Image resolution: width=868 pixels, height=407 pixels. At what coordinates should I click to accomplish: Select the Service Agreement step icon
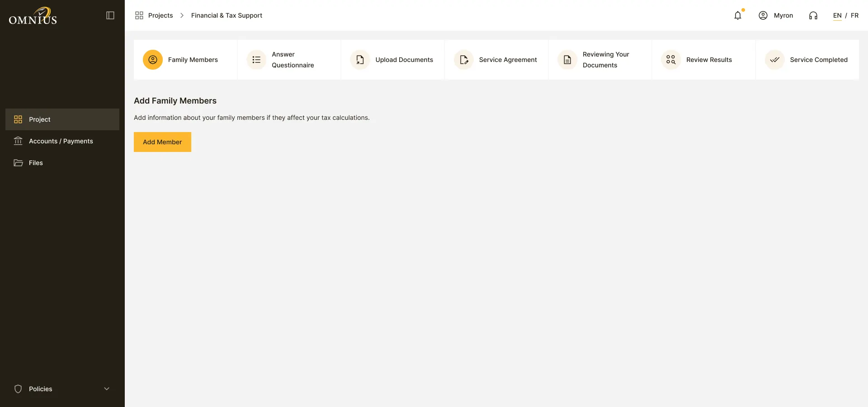tap(464, 60)
